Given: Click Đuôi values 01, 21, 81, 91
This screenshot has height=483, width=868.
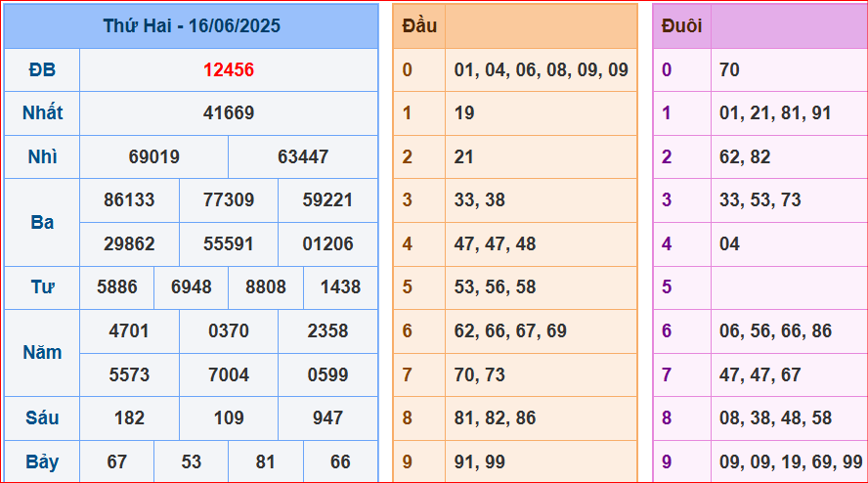Looking at the screenshot, I should [775, 113].
